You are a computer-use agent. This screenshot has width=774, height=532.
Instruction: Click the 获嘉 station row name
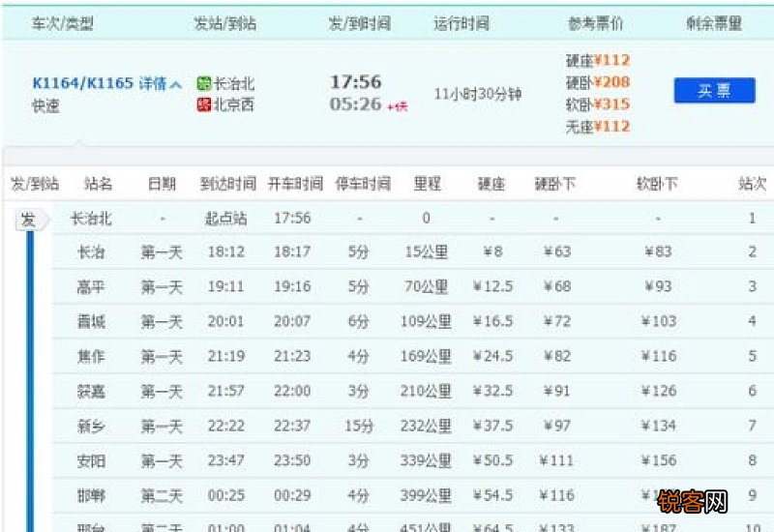91,392
